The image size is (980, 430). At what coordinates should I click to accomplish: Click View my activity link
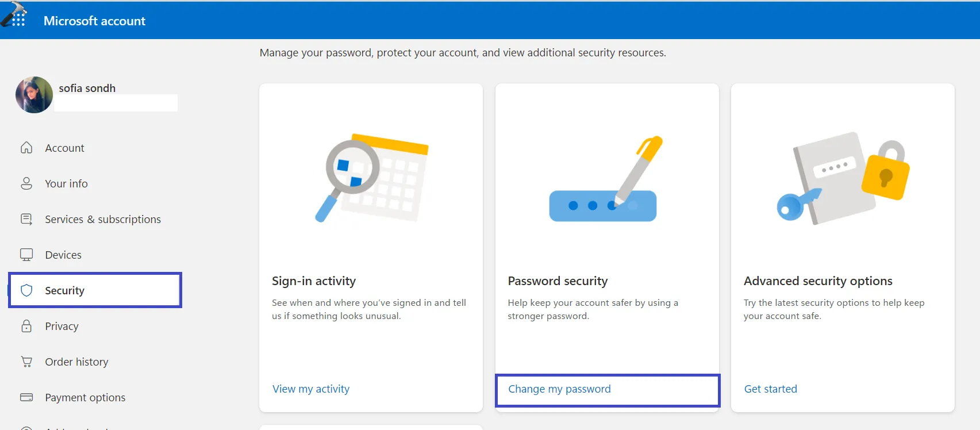(x=311, y=389)
